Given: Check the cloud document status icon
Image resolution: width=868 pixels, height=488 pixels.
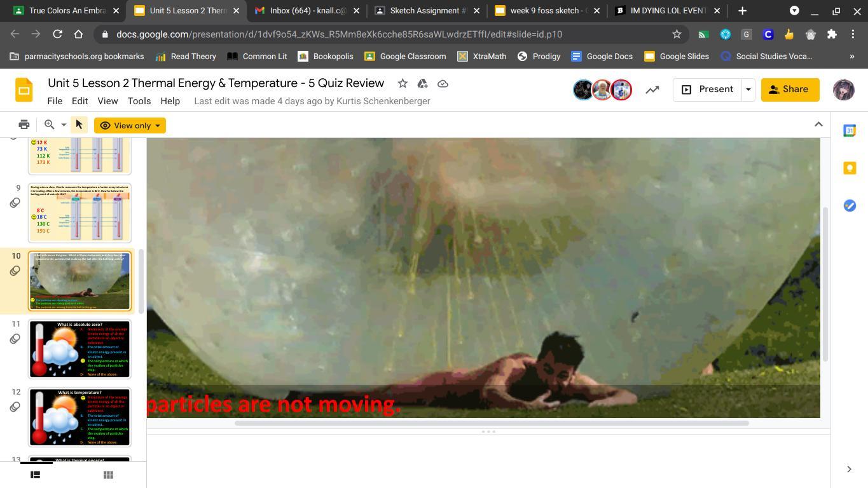Looking at the screenshot, I should click(443, 83).
